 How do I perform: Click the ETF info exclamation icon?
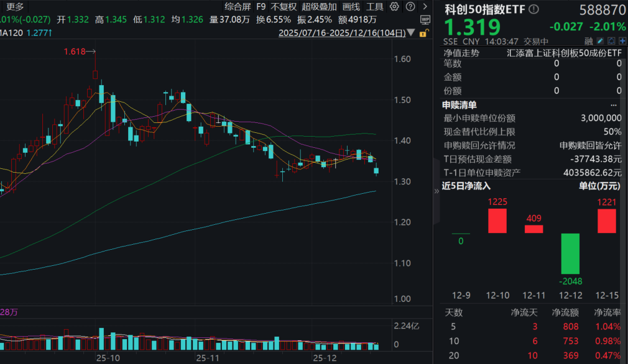coord(534,10)
